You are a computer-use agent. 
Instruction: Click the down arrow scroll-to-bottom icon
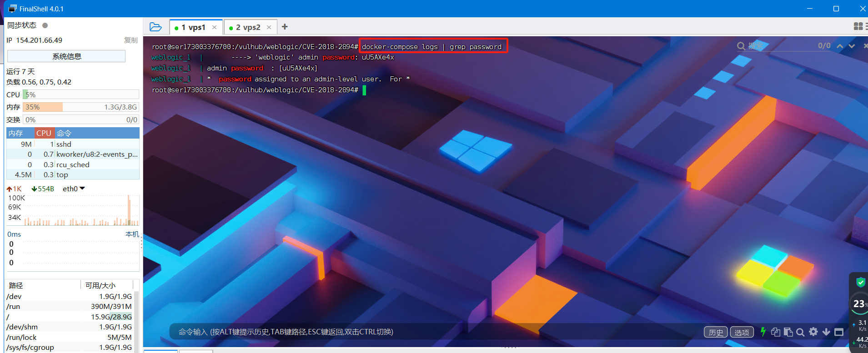tap(826, 332)
